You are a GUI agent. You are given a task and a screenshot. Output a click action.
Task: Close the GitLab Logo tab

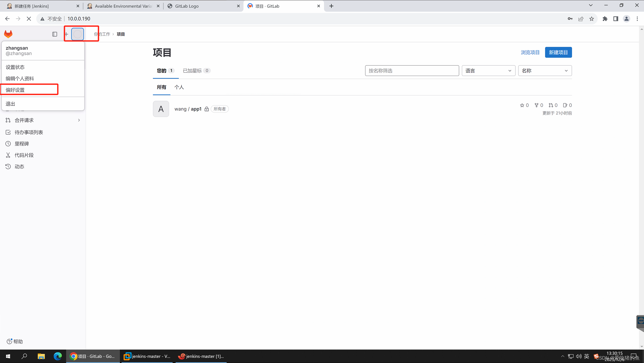click(x=238, y=6)
